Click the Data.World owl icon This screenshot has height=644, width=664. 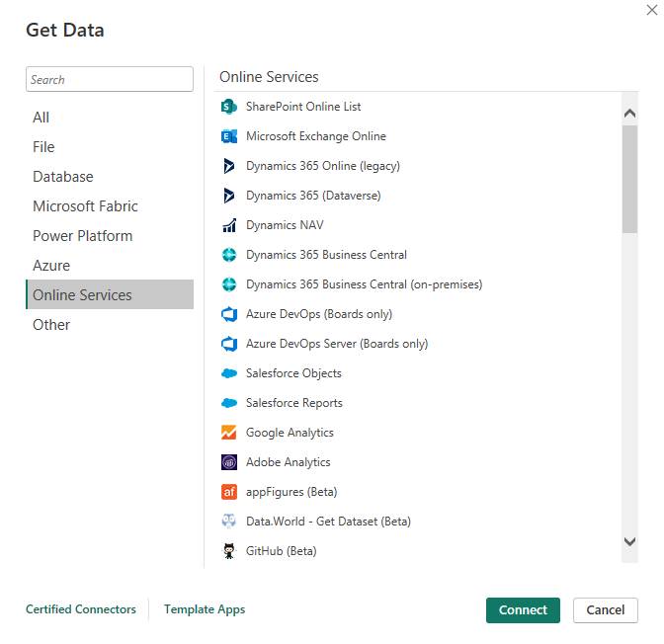coord(229,522)
